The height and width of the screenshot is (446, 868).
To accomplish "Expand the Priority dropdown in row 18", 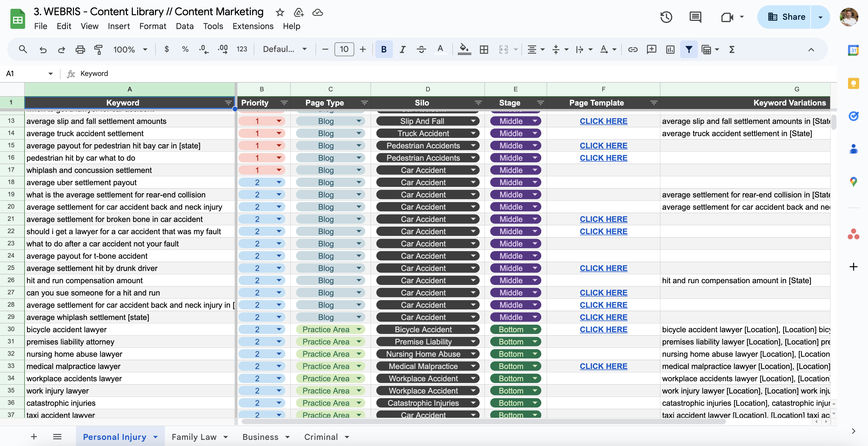I will coord(279,182).
